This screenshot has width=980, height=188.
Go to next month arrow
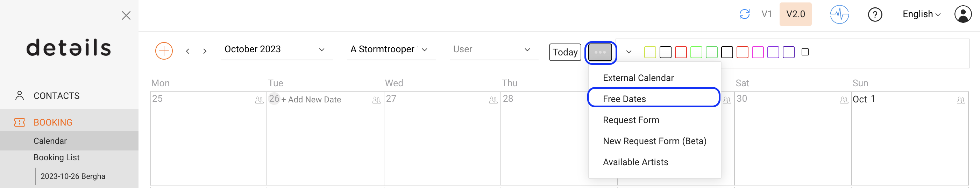pos(205,51)
